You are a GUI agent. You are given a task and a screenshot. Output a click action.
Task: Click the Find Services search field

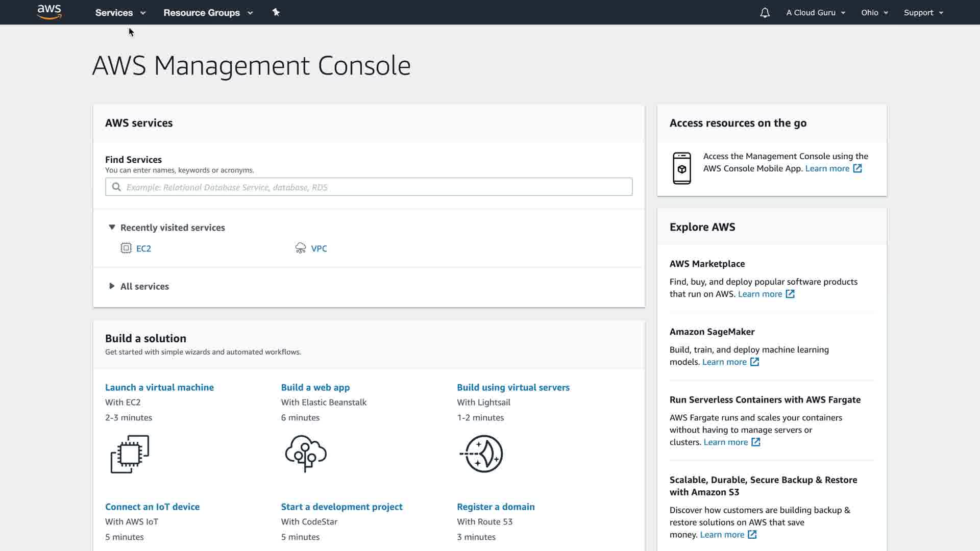[x=369, y=187]
